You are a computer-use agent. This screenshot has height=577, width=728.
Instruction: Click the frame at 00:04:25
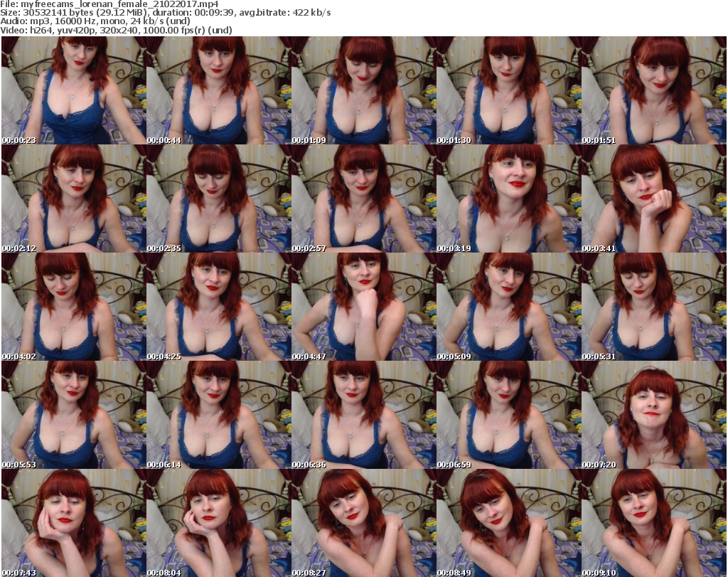(219, 307)
